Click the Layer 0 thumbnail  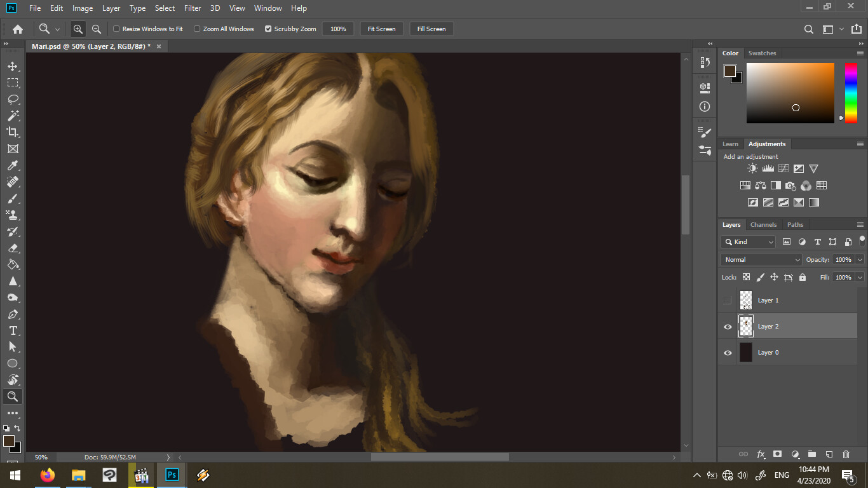(745, 352)
